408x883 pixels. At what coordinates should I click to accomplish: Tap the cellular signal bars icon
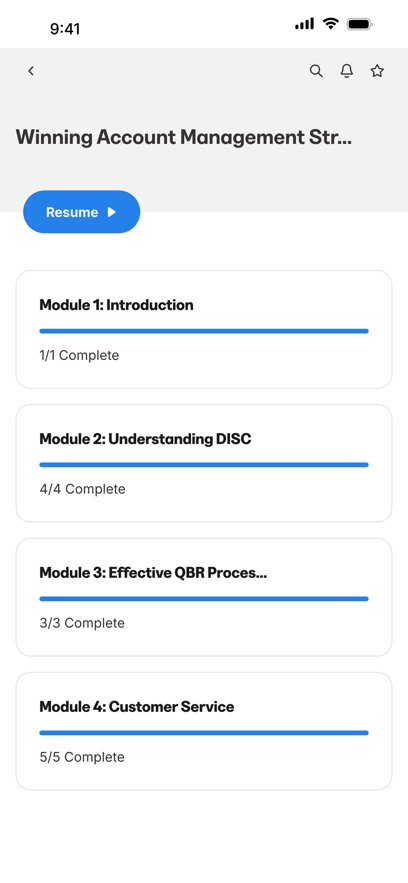coord(304,24)
